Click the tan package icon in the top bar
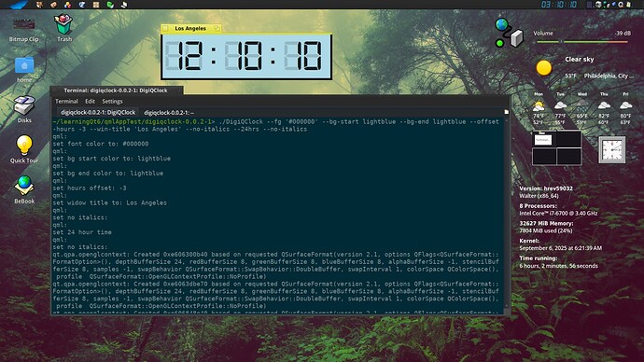This screenshot has height=362, width=644. (53, 5)
